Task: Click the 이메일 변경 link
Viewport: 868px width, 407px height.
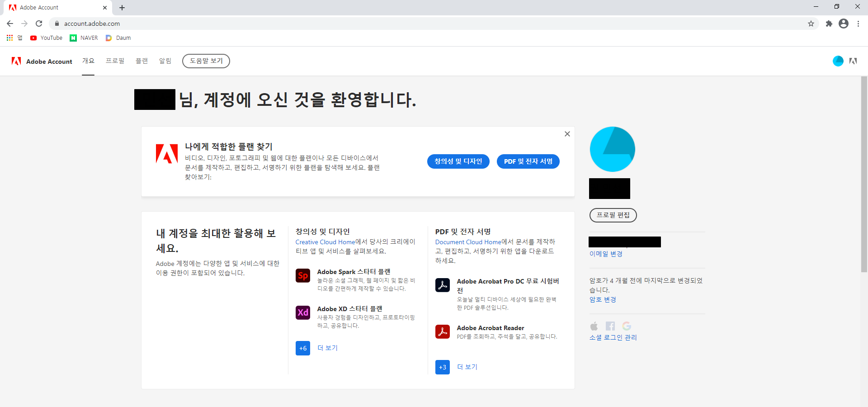Action: click(x=606, y=254)
